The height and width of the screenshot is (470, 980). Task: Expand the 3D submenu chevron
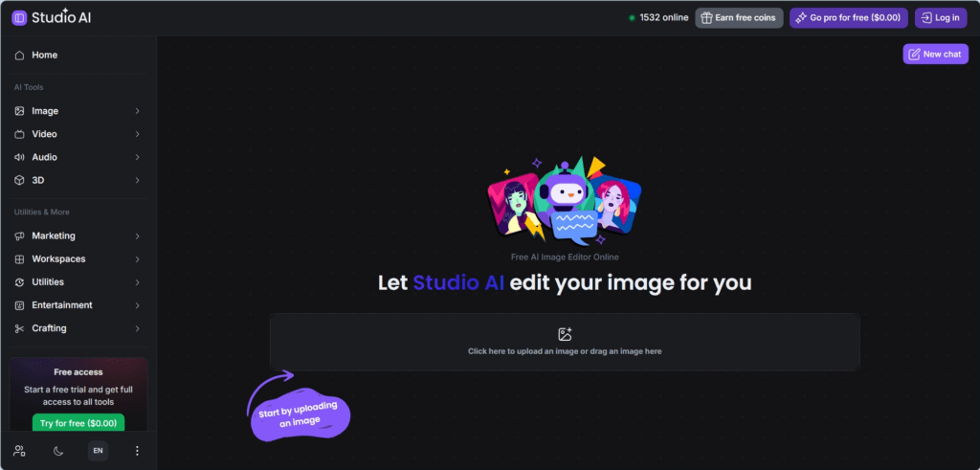(x=138, y=180)
